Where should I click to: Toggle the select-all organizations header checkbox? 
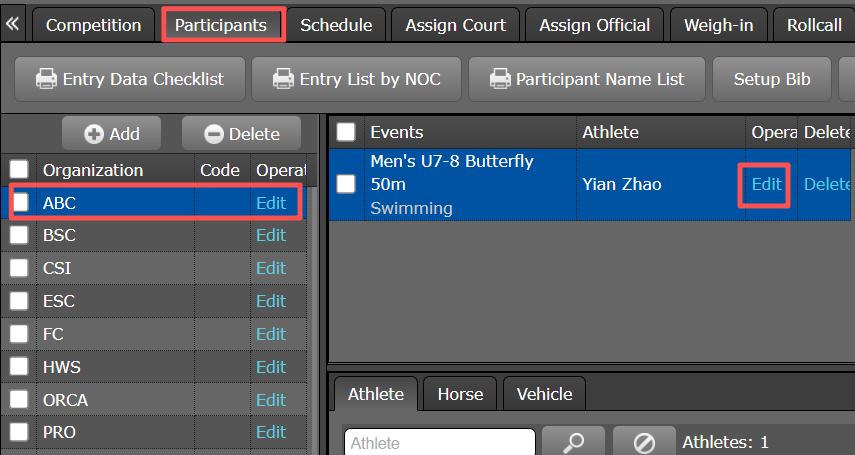[20, 169]
